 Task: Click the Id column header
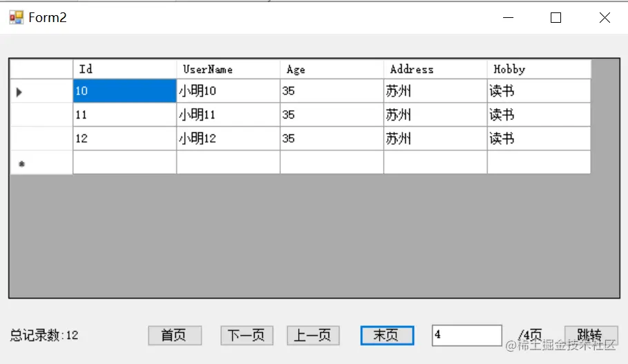pos(124,69)
